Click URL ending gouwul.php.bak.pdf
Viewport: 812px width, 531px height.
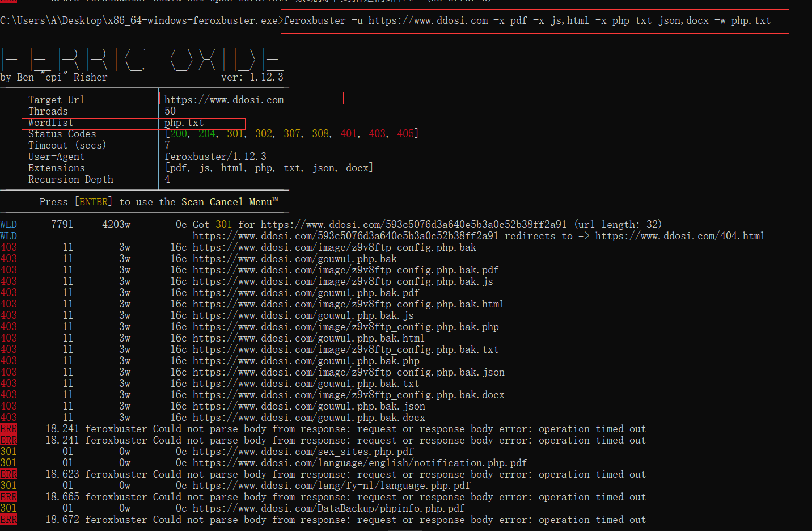[306, 293]
